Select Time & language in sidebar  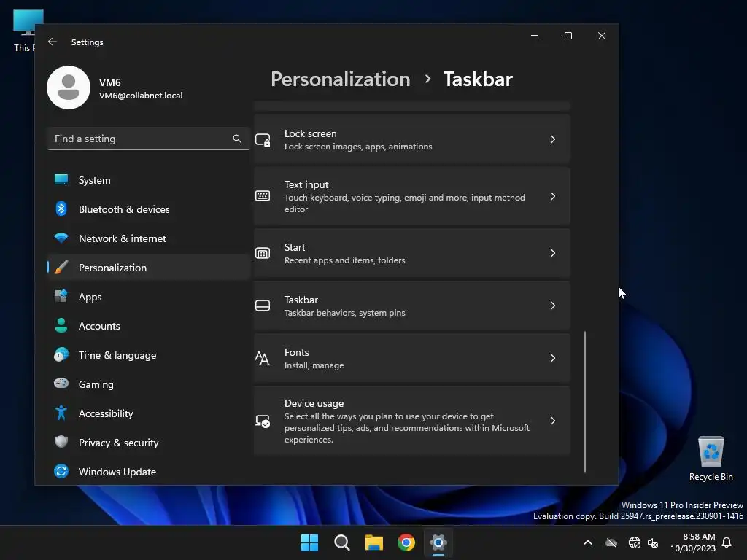coord(149,355)
